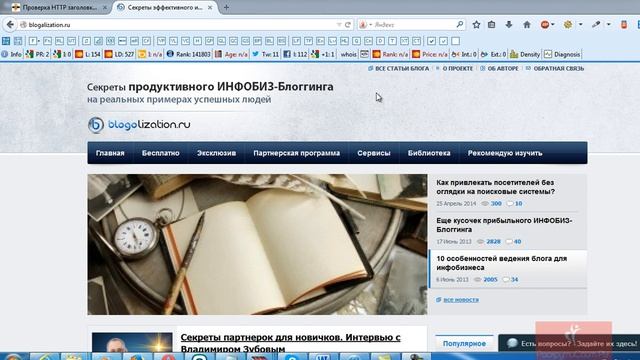Click the bookmark star icon

[x=476, y=24]
